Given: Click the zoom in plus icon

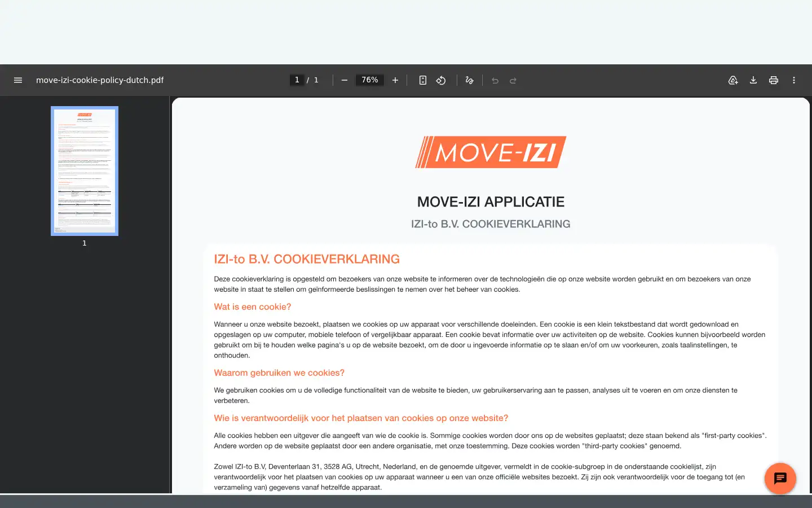Looking at the screenshot, I should (x=395, y=80).
